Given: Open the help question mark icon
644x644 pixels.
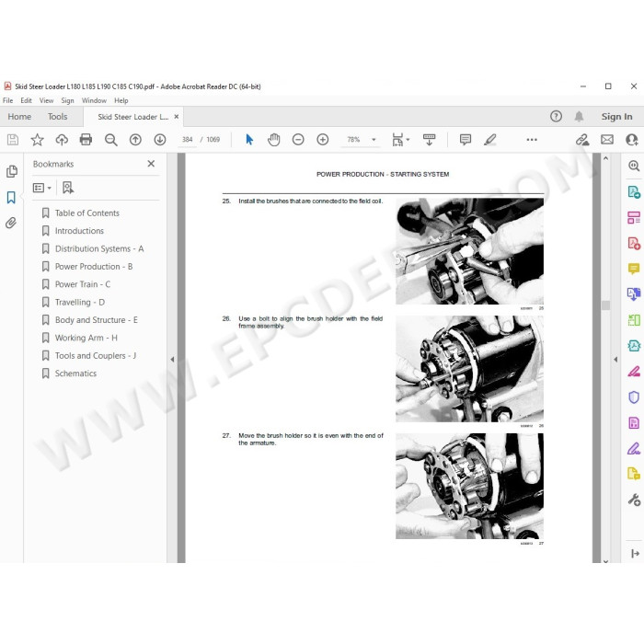Looking at the screenshot, I should coord(556,117).
